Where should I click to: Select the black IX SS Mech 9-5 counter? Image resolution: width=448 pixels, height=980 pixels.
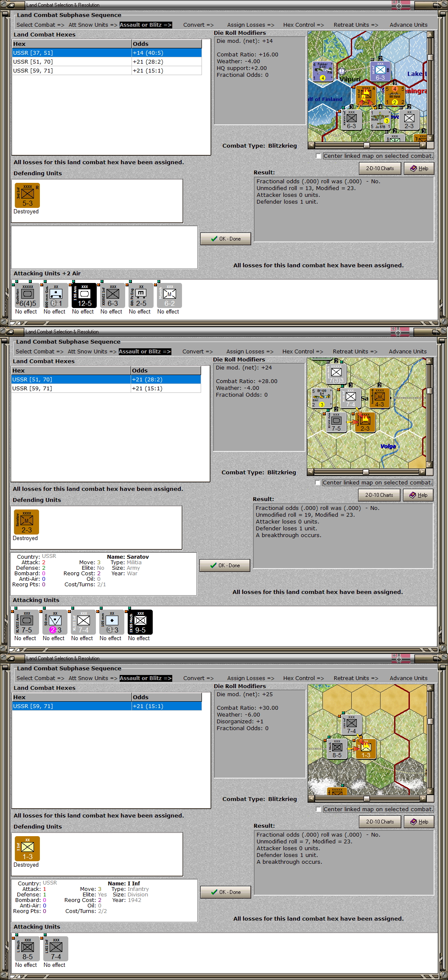coord(140,622)
